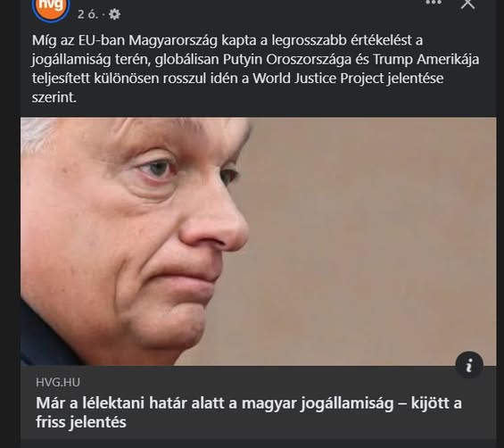Screen dimensions: 504x448
Task: Open the article preview photo
Action: coord(259,242)
